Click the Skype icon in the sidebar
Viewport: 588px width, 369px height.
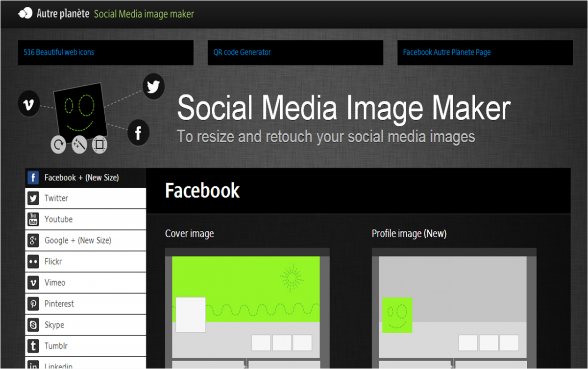click(33, 325)
